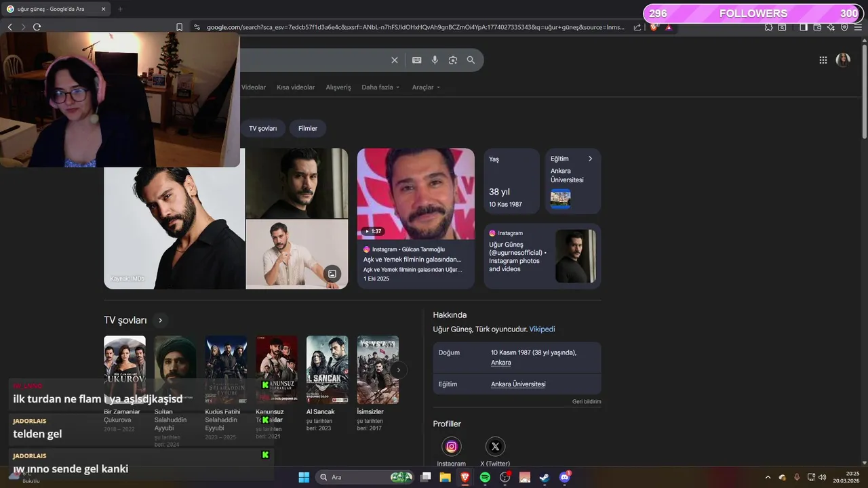
Task: Open the extensions puzzle-piece icon
Action: [x=768, y=27]
